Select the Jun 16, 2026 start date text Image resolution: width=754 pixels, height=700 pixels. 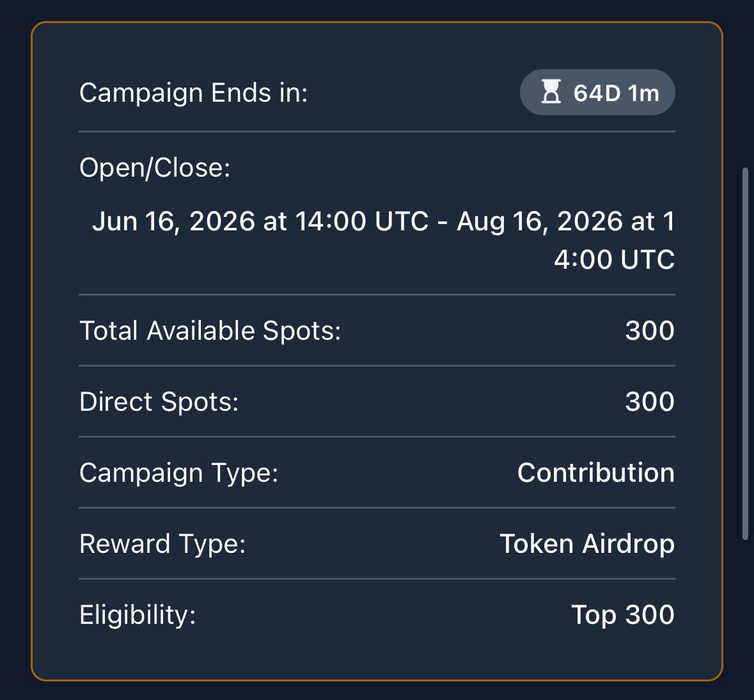pyautogui.click(x=173, y=221)
